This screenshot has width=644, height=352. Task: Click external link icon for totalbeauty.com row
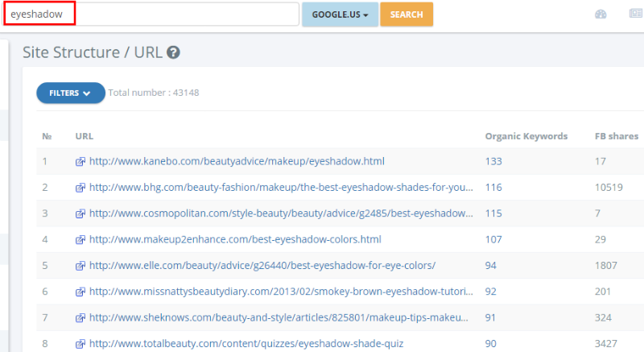click(x=80, y=344)
